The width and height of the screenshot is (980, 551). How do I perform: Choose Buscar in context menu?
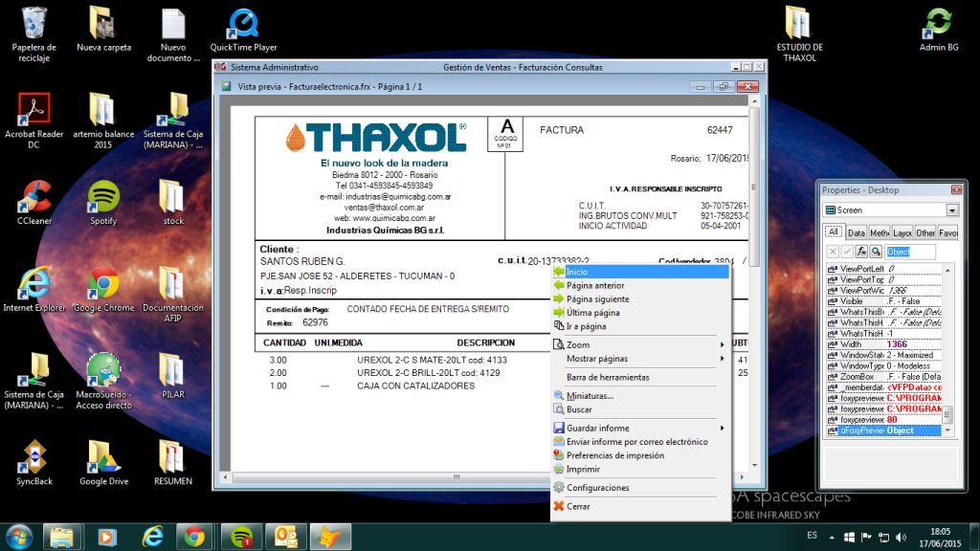(640, 409)
